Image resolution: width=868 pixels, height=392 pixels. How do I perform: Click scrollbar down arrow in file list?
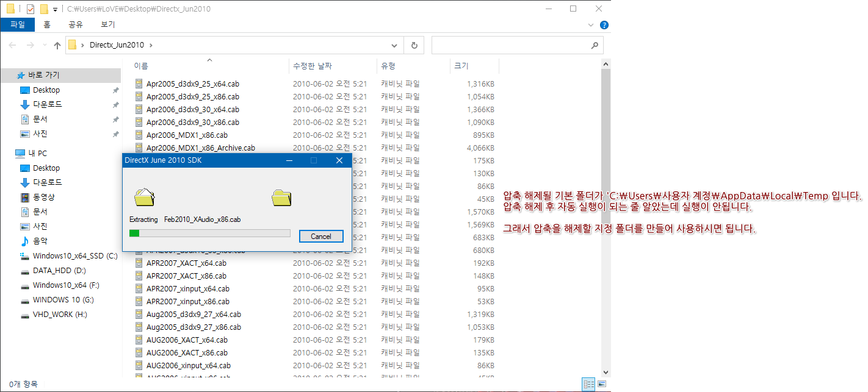(606, 371)
